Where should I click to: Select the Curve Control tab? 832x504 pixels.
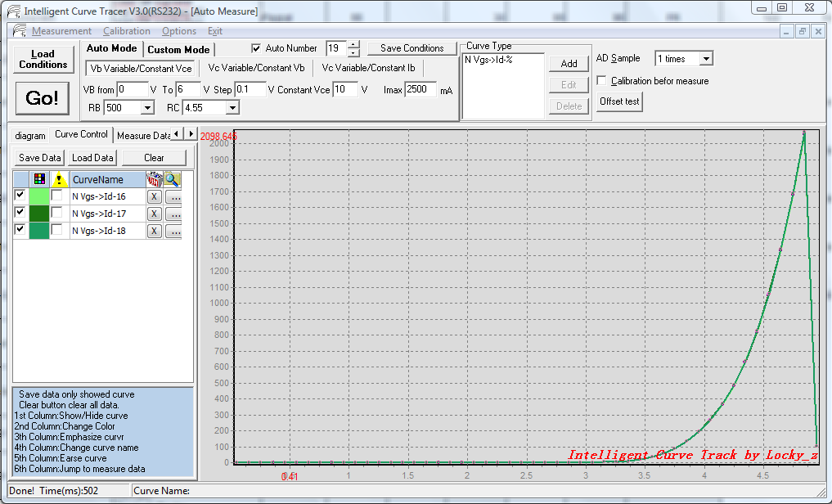click(x=81, y=134)
